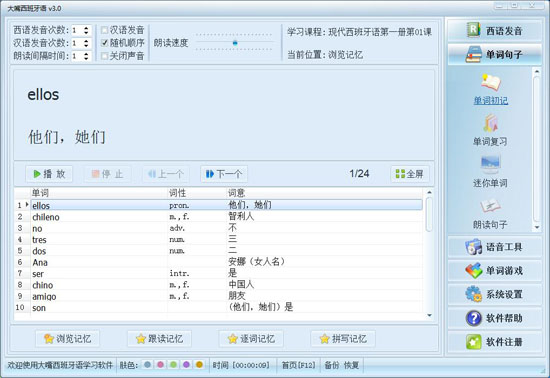Screen dimensions: 550x378
Task: Choose the purple skin color
Action: coord(186,365)
